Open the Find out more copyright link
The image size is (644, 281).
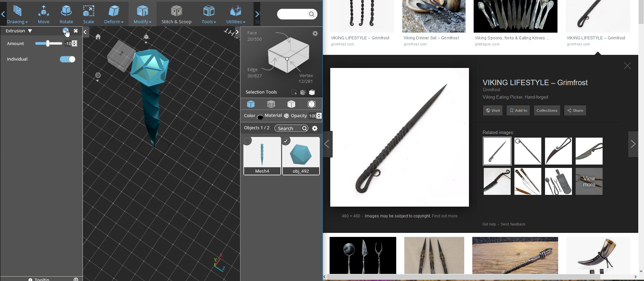coord(444,216)
